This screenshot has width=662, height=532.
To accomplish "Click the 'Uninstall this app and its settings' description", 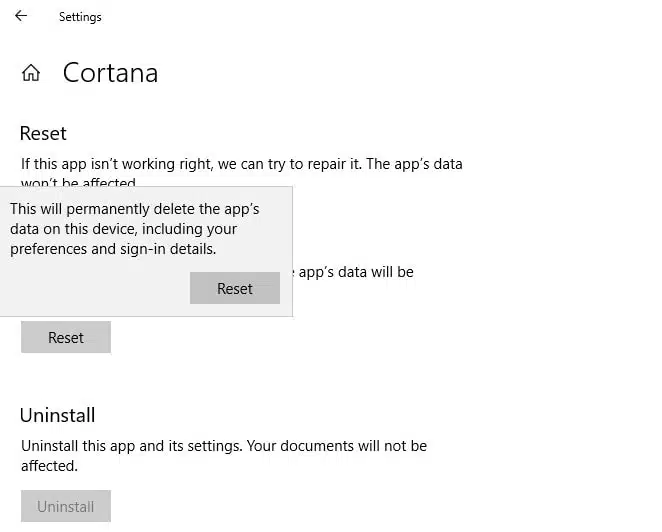I will [224, 456].
